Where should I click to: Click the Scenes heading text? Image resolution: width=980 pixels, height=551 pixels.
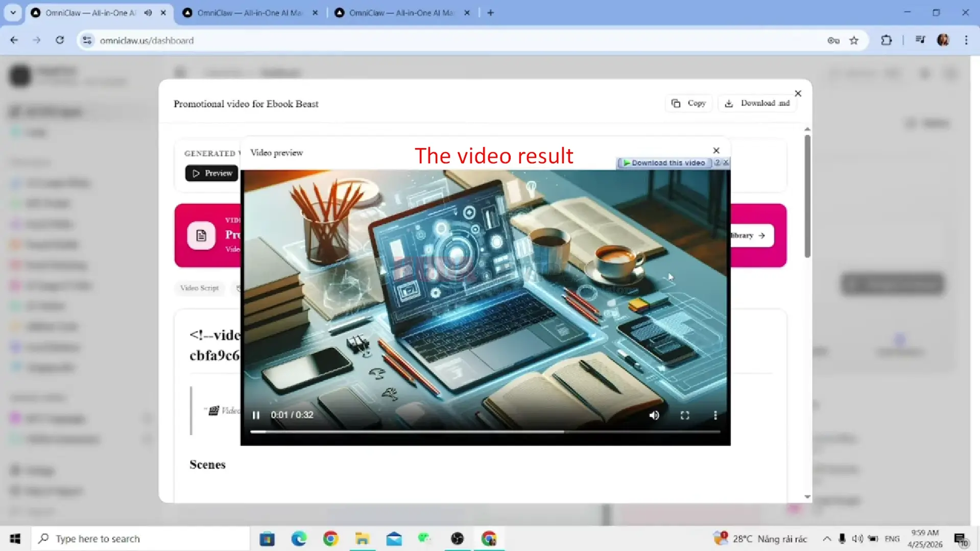(207, 465)
